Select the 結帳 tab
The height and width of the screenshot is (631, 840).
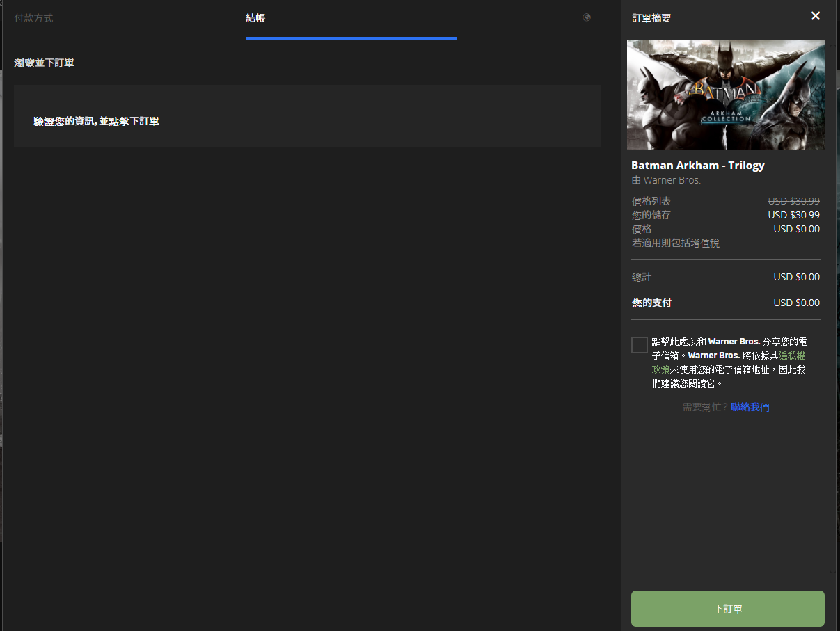pos(255,18)
